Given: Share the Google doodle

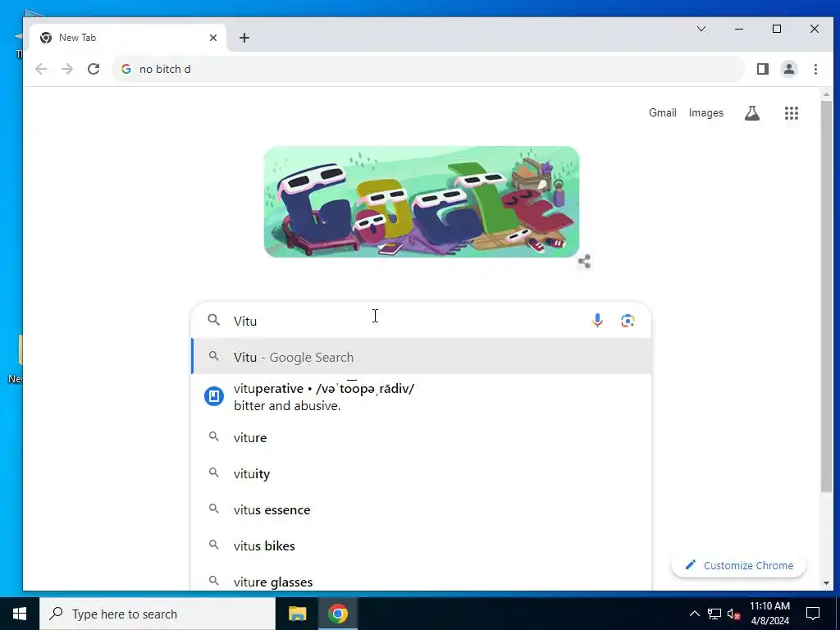Looking at the screenshot, I should [584, 262].
